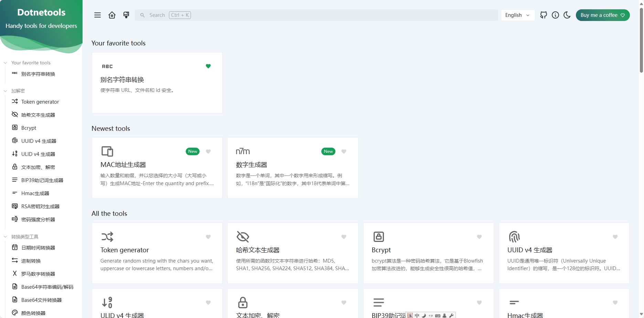The image size is (644, 318).
Task: Click the n7m 数字生成器 card icon
Action: (243, 151)
